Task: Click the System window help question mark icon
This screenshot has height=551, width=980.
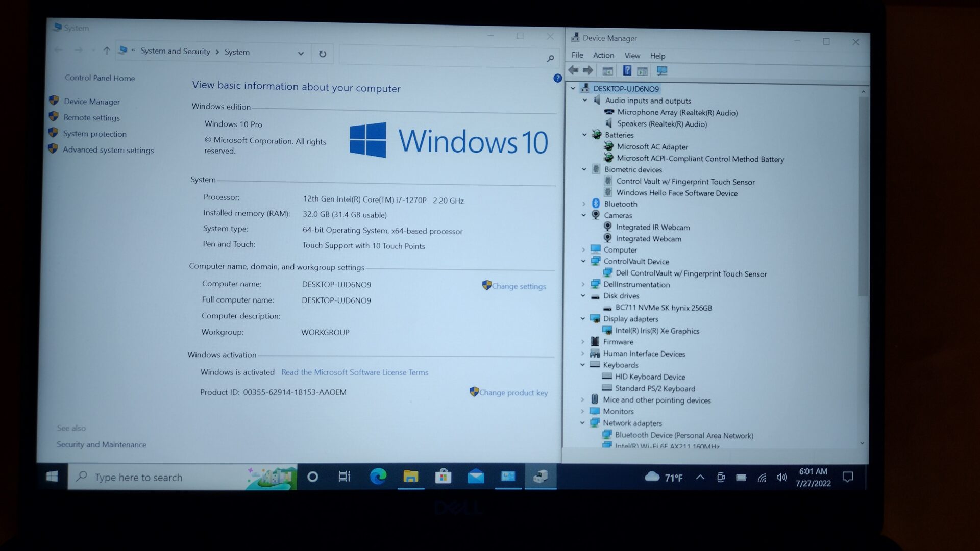Action: pyautogui.click(x=557, y=78)
